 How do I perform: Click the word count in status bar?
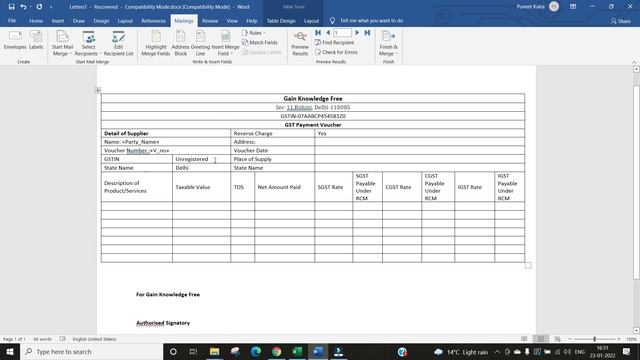[x=42, y=339]
